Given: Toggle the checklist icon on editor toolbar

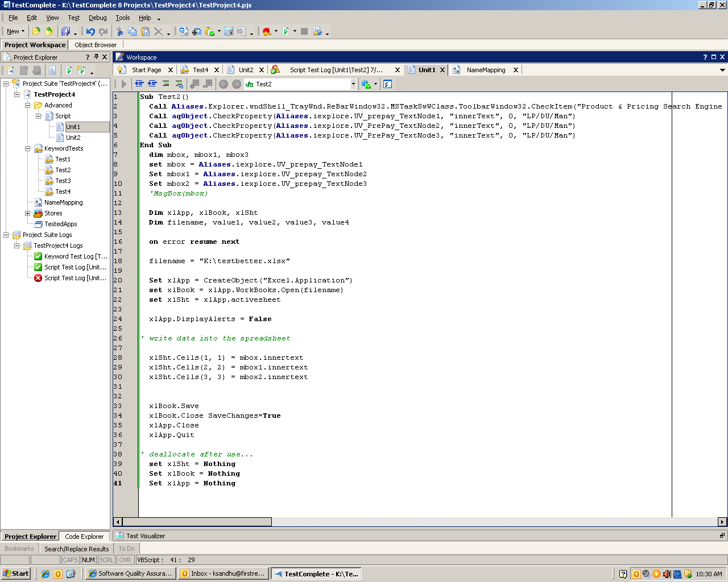Looking at the screenshot, I should 387,84.
